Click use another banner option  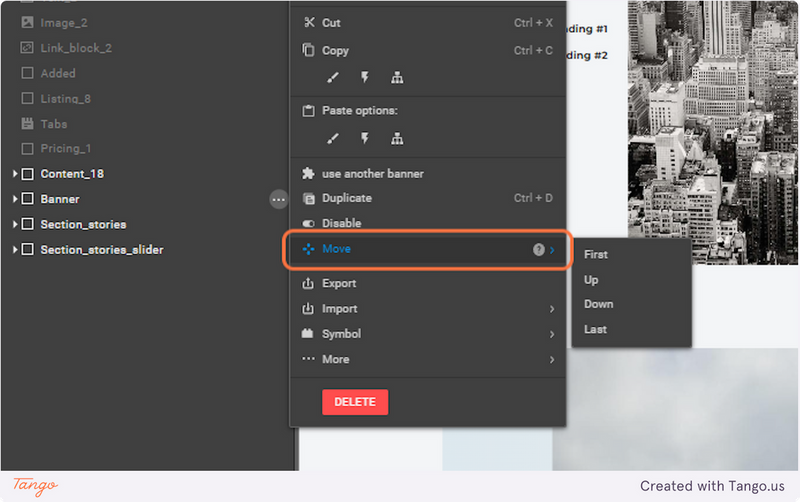click(428, 173)
